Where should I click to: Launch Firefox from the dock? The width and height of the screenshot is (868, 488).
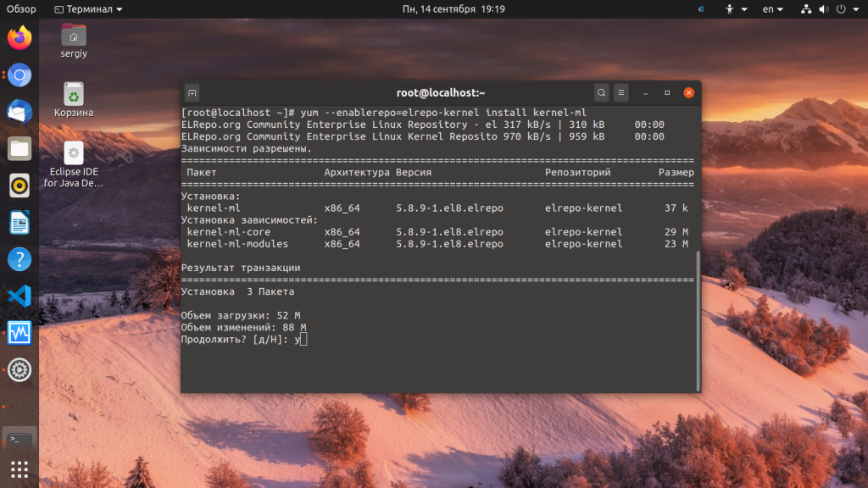pyautogui.click(x=19, y=38)
